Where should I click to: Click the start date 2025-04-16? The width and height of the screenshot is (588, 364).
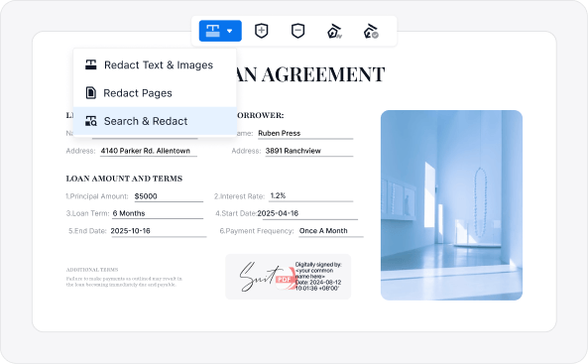[278, 213]
